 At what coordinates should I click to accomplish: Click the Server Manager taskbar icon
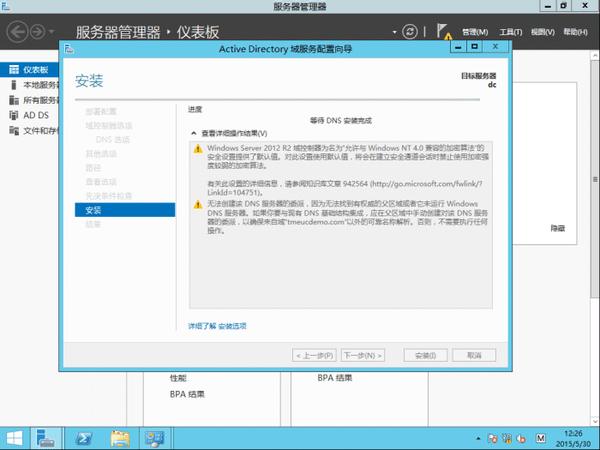point(46,439)
